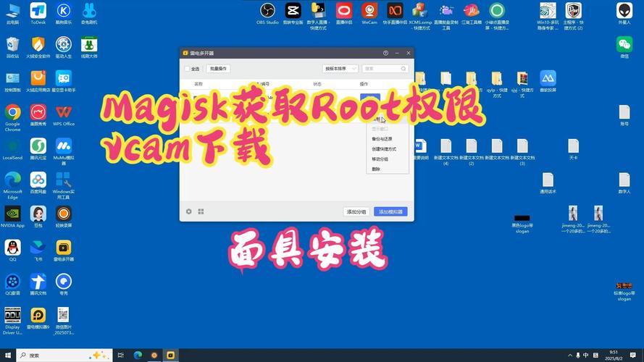The image size is (644, 362).
Task: Select the 数字人 file on desktop
Action: click(x=624, y=183)
